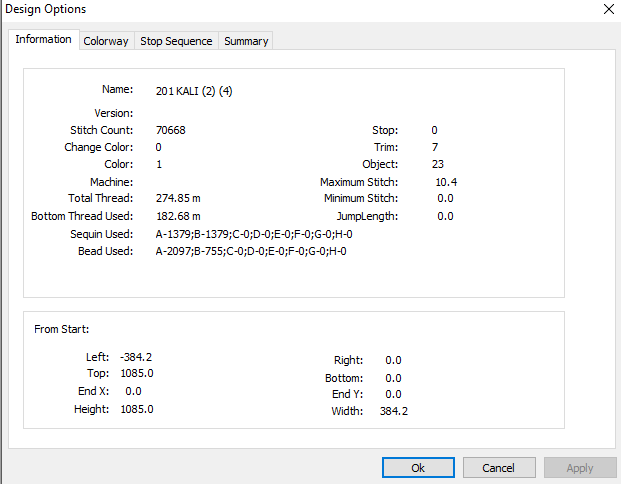Image resolution: width=621 pixels, height=484 pixels.
Task: Click the Height value 1085.0
Action: point(137,409)
